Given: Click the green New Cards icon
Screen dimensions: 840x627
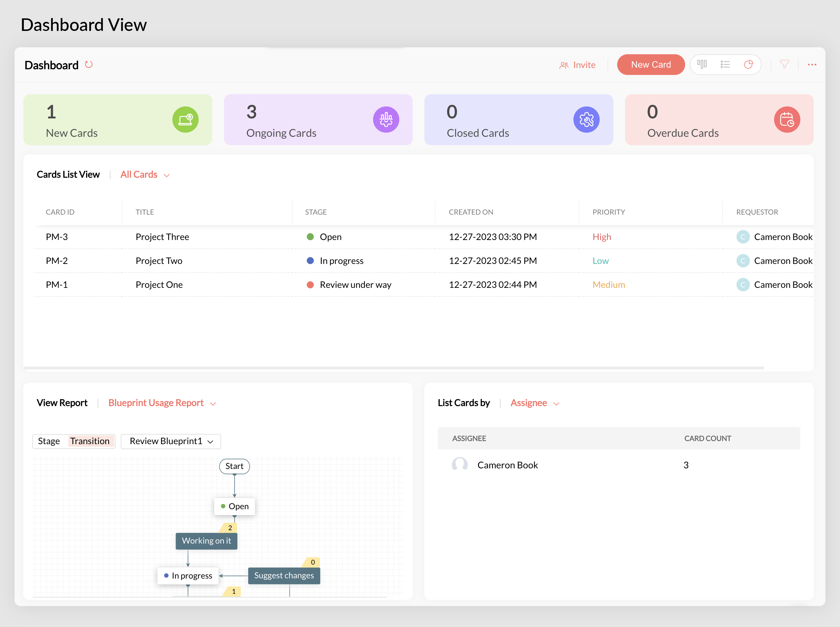Looking at the screenshot, I should tap(185, 120).
